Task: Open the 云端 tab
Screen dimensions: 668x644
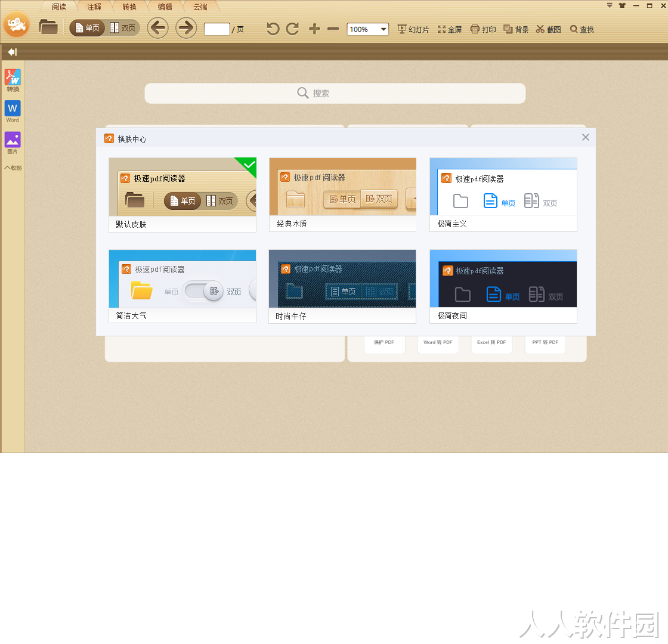Action: 200,7
